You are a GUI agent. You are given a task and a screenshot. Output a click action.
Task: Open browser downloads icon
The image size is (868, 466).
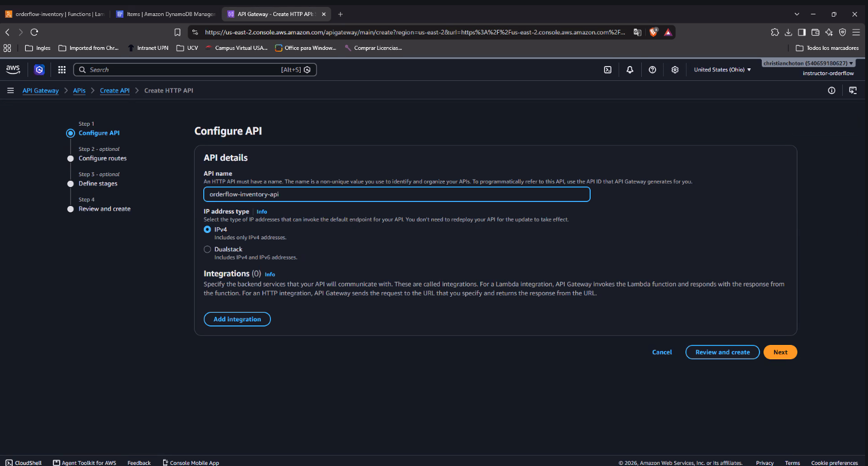click(x=789, y=32)
